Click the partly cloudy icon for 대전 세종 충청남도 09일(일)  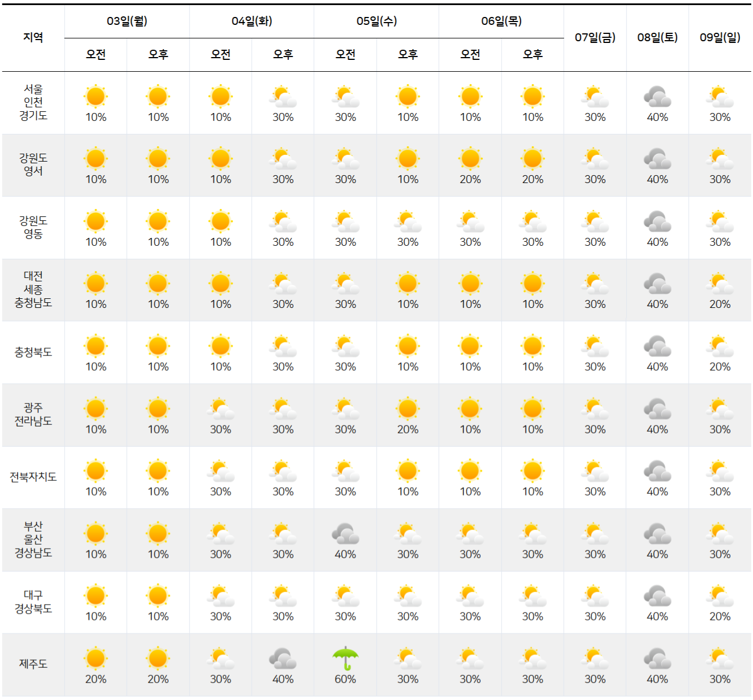click(720, 284)
